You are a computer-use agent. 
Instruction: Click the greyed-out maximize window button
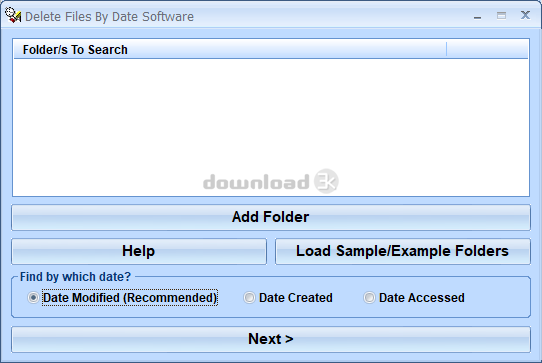(501, 16)
